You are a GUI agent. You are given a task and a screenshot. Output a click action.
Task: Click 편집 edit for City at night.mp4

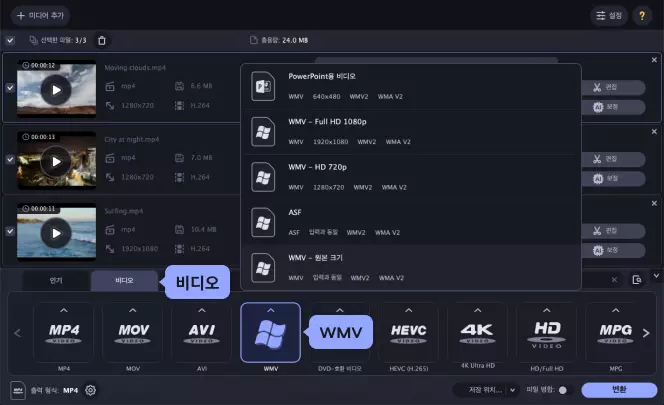(x=613, y=159)
